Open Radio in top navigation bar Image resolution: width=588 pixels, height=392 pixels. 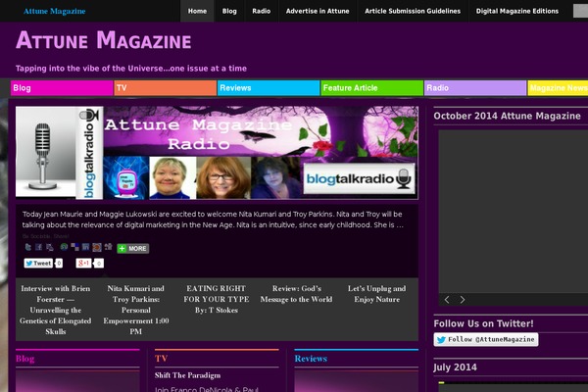pyautogui.click(x=261, y=11)
